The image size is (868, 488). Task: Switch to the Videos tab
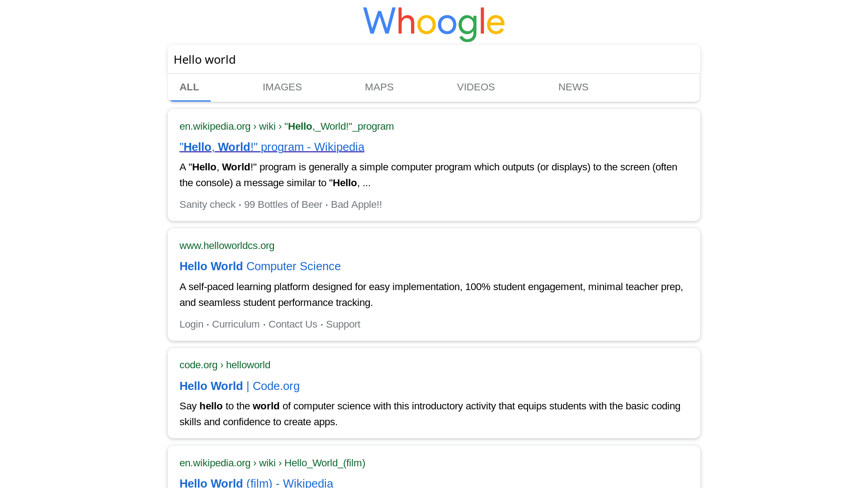point(476,87)
